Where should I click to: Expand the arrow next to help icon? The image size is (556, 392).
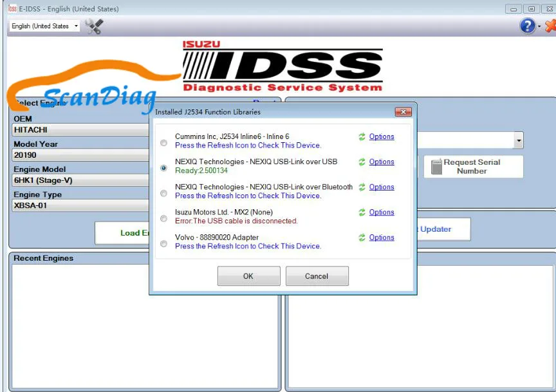coord(539,26)
